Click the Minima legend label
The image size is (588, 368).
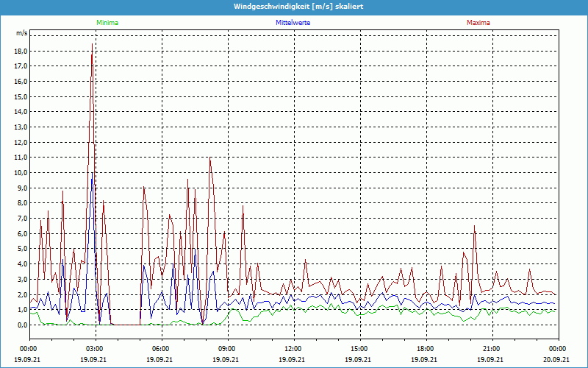(107, 23)
